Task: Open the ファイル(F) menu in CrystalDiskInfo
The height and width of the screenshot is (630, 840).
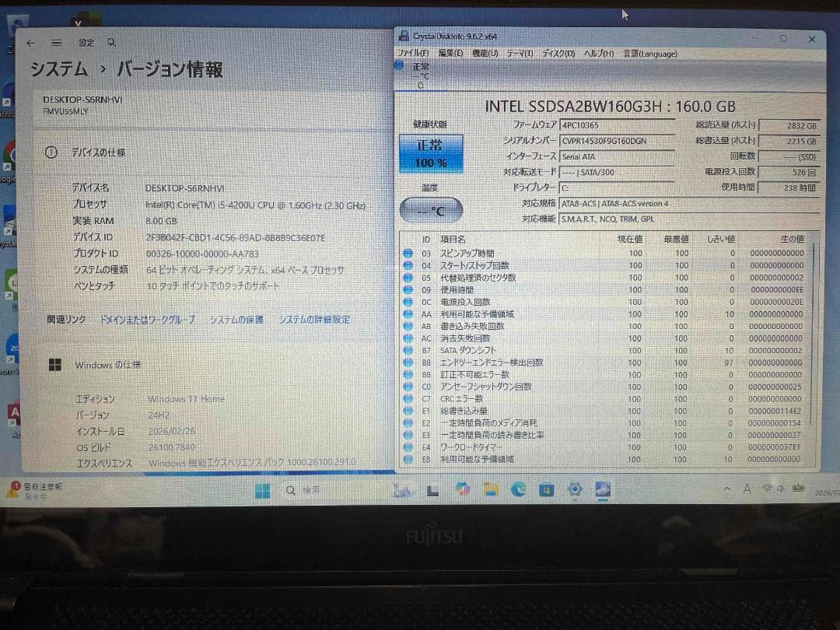Action: coord(412,53)
